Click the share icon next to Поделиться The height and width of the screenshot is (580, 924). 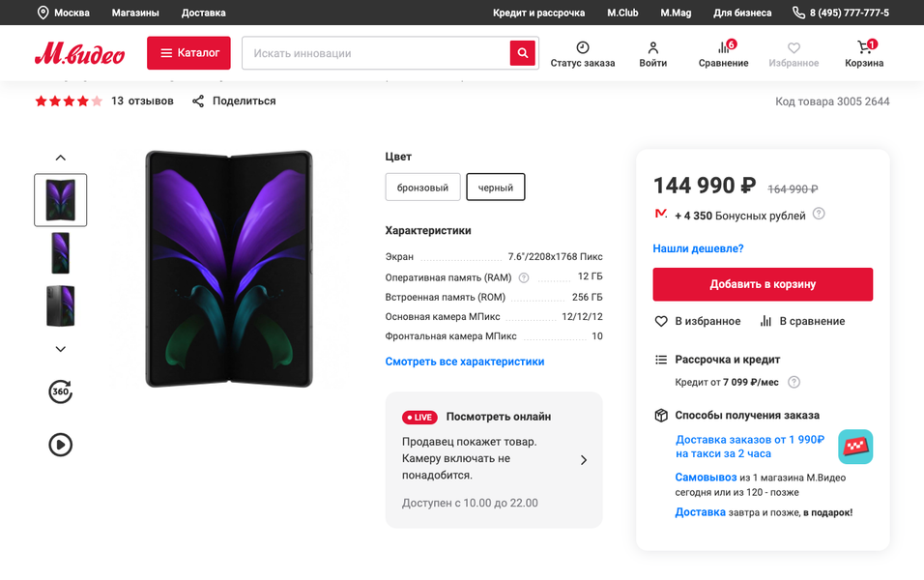[x=198, y=101]
